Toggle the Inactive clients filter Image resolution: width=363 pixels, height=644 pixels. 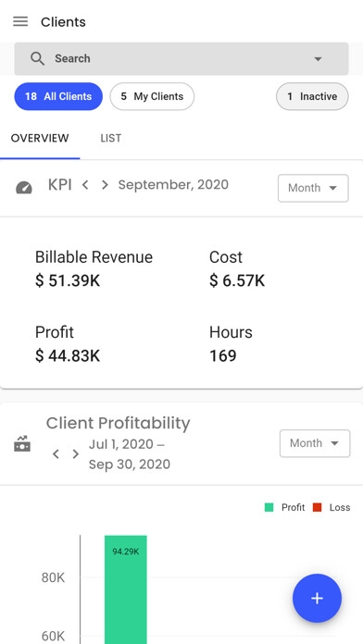(312, 96)
